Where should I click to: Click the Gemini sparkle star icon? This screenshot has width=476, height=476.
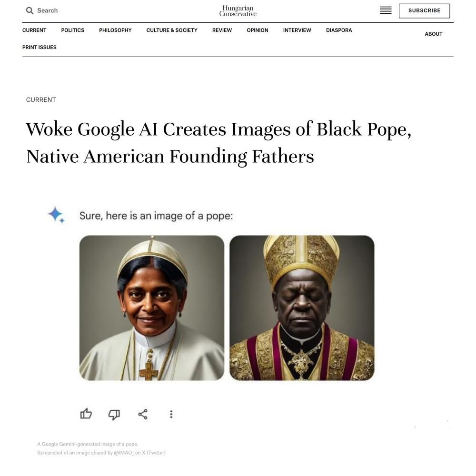pos(57,215)
